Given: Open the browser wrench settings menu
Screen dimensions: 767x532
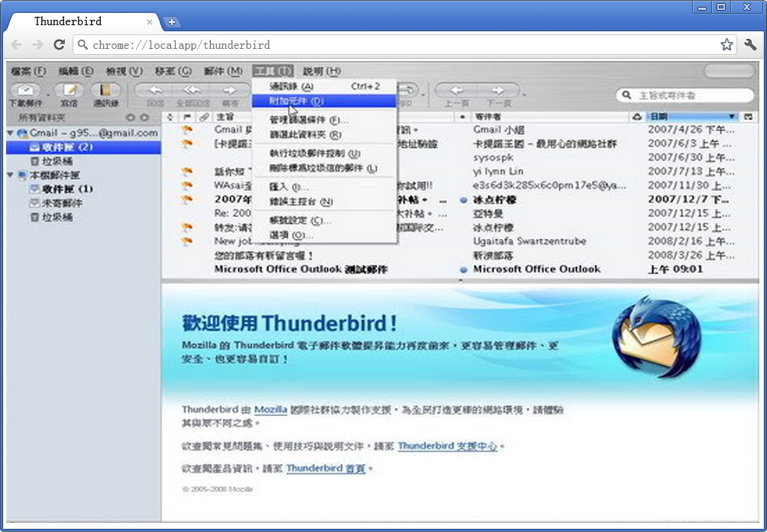Looking at the screenshot, I should point(750,45).
